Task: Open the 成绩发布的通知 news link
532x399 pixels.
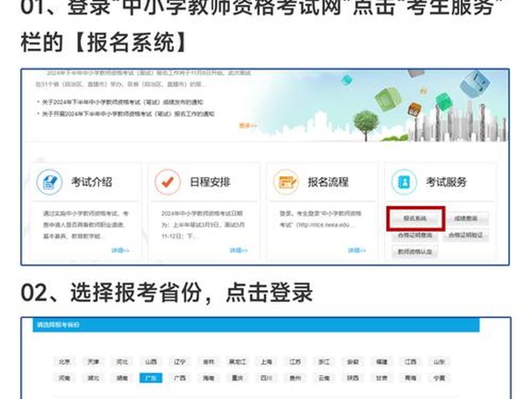Action: 122,102
